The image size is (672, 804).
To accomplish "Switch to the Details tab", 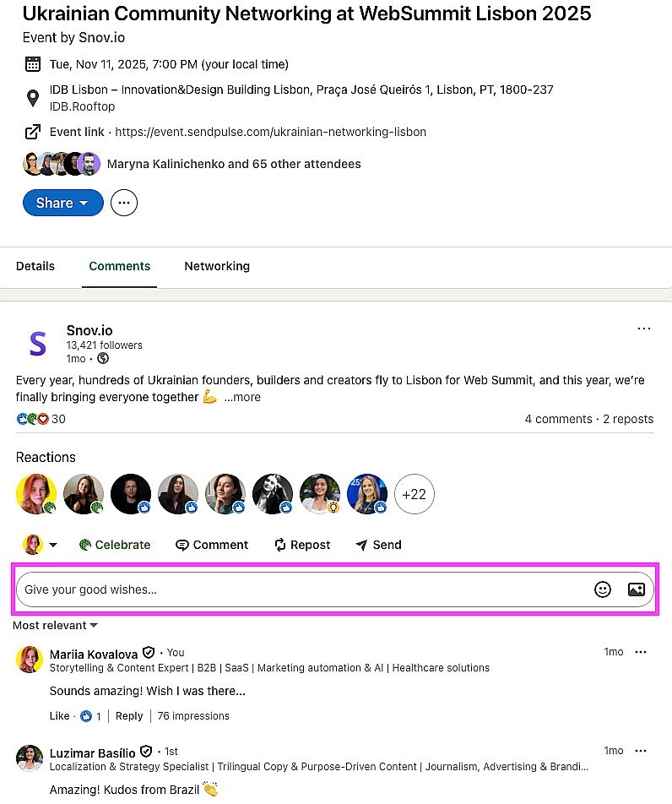I will (35, 266).
